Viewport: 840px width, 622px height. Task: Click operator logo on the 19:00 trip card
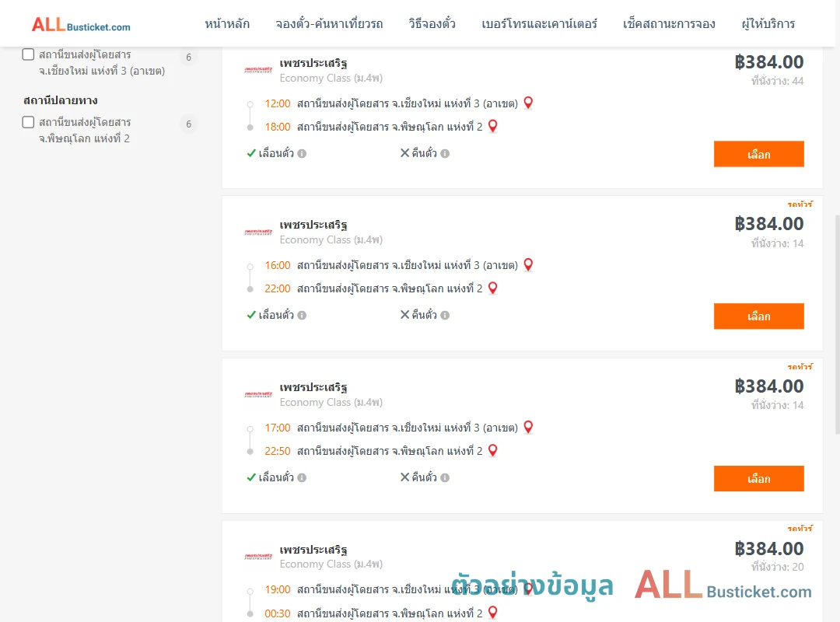pyautogui.click(x=258, y=556)
